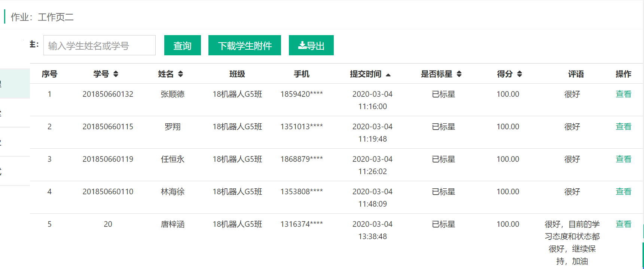Open 查看 link for 张顺德

click(623, 94)
